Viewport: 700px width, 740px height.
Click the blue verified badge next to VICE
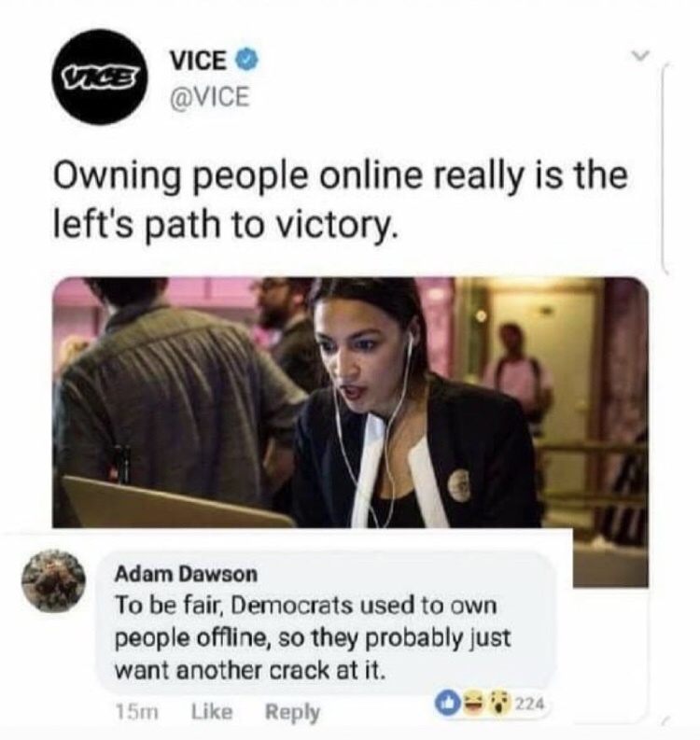coord(248,61)
